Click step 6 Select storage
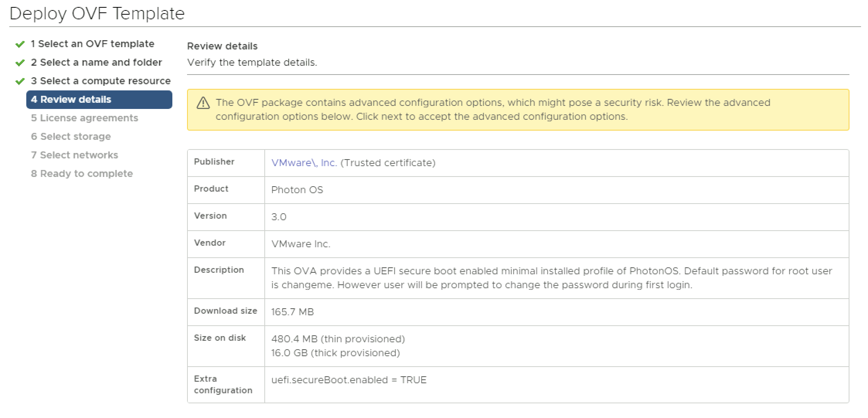Viewport: 868px width, 418px height. [71, 136]
